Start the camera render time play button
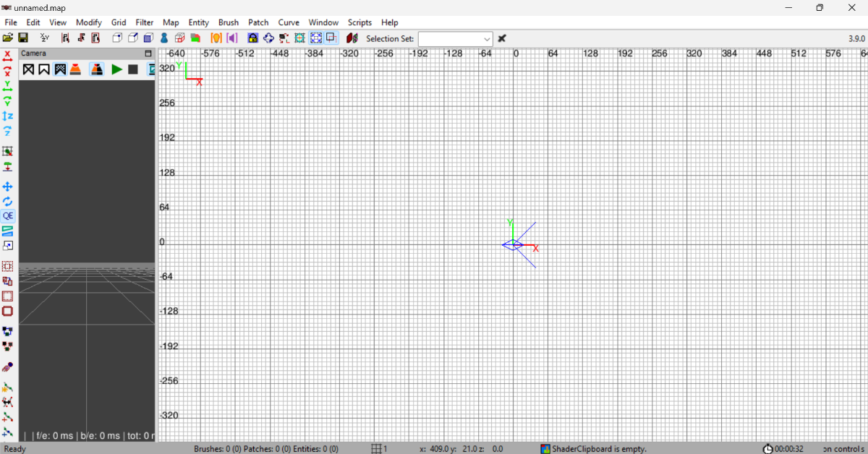The height and width of the screenshot is (454, 868). [x=116, y=69]
